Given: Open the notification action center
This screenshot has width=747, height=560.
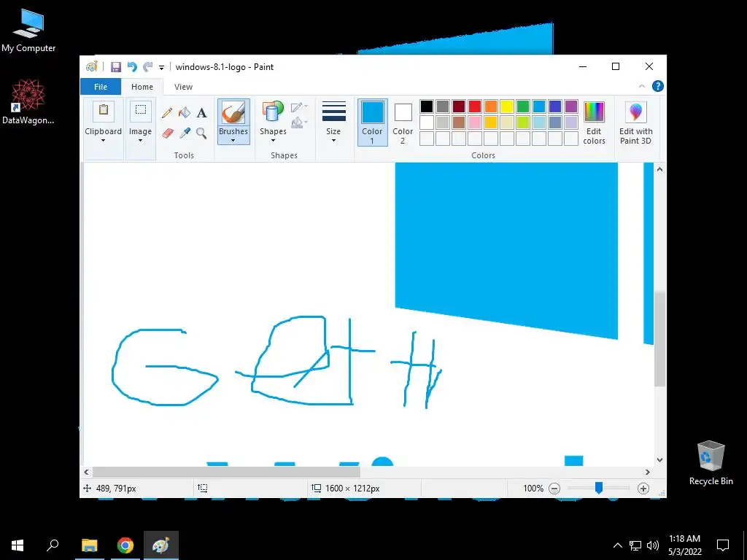Looking at the screenshot, I should (x=723, y=545).
